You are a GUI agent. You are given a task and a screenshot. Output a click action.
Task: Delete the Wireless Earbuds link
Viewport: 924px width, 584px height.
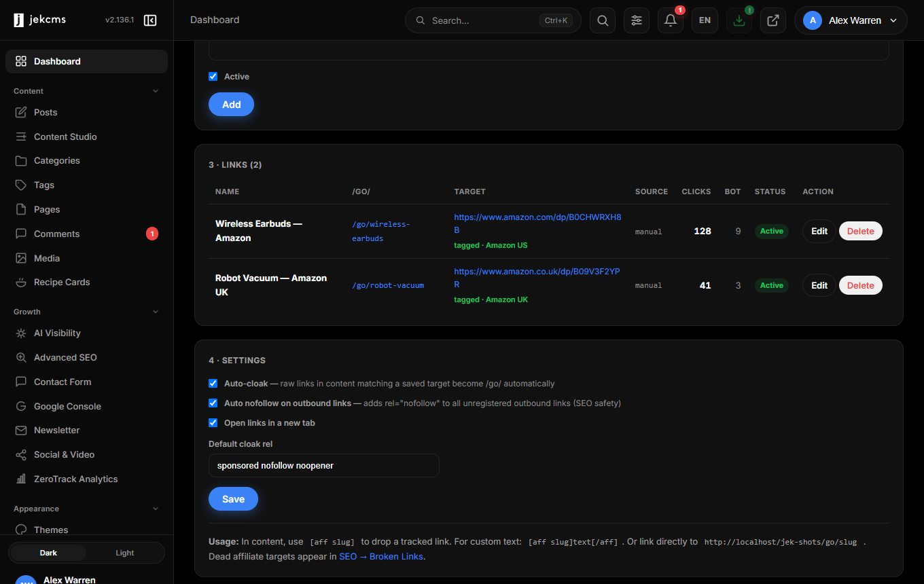[x=861, y=231]
